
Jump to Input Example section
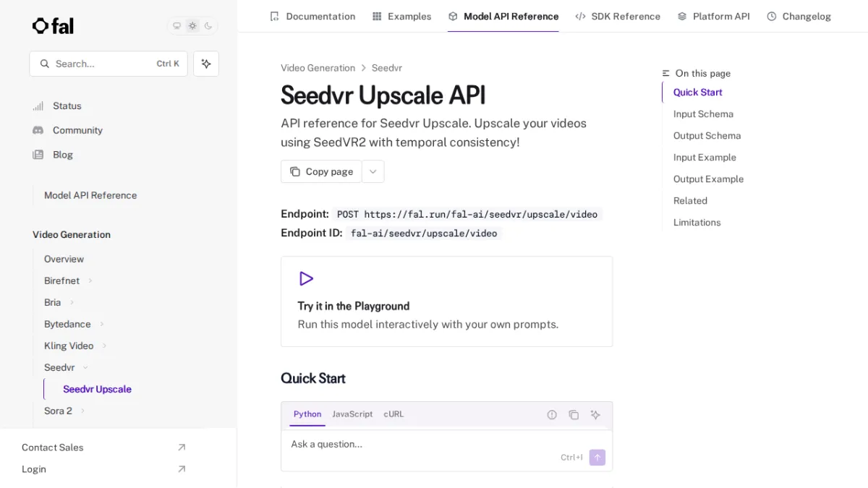(705, 157)
